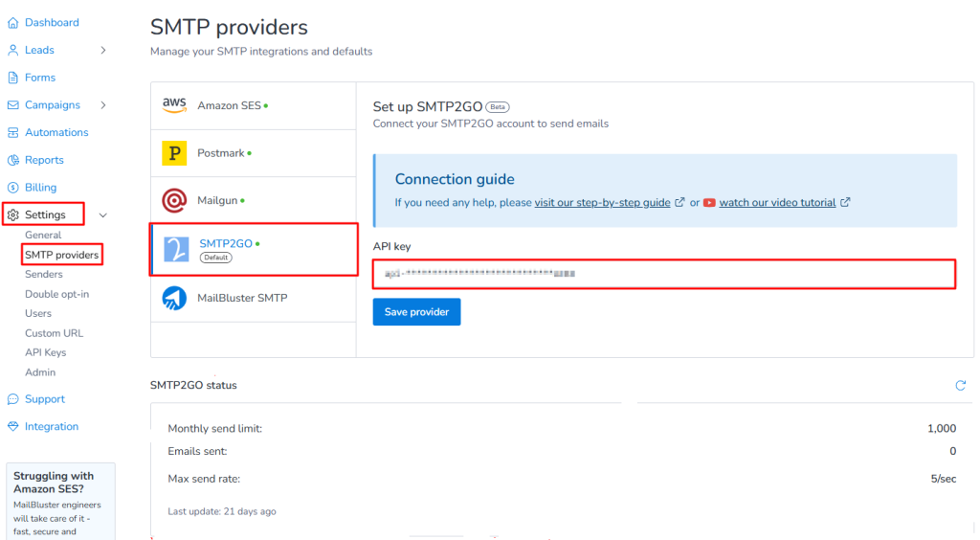
Task: Open Double opt-in settings
Action: pos(56,294)
